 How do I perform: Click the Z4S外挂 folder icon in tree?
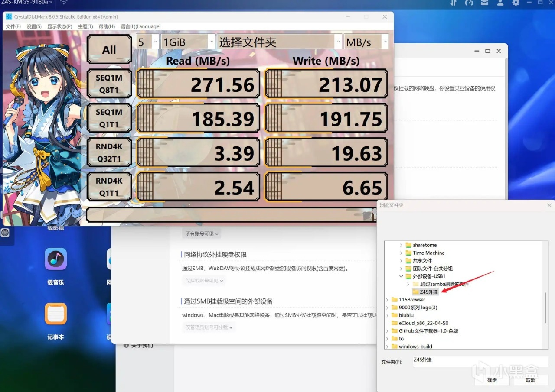click(415, 292)
